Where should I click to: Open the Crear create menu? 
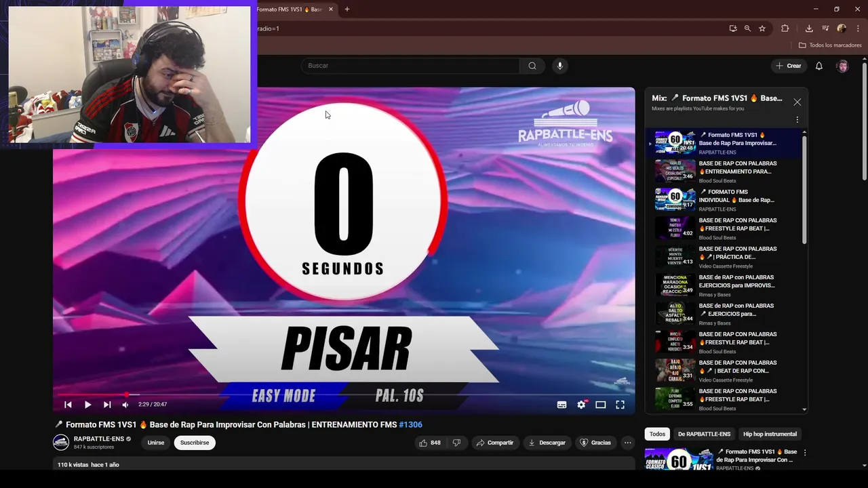pos(789,66)
